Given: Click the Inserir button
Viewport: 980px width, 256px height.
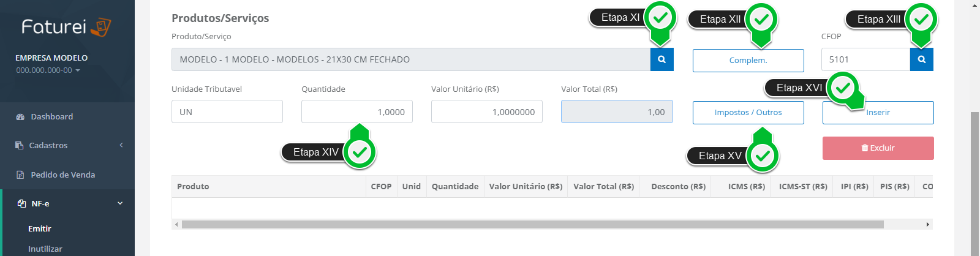Looking at the screenshot, I should point(878,113).
